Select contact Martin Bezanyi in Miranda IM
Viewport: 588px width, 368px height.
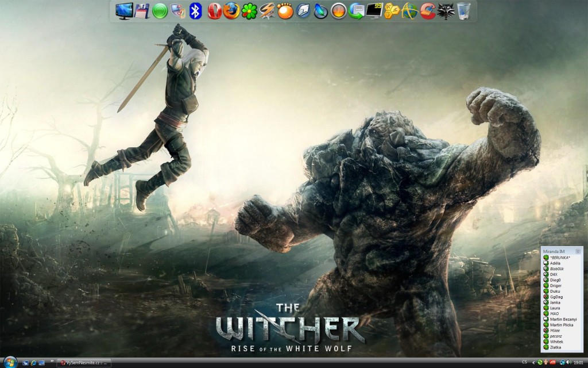(x=562, y=319)
